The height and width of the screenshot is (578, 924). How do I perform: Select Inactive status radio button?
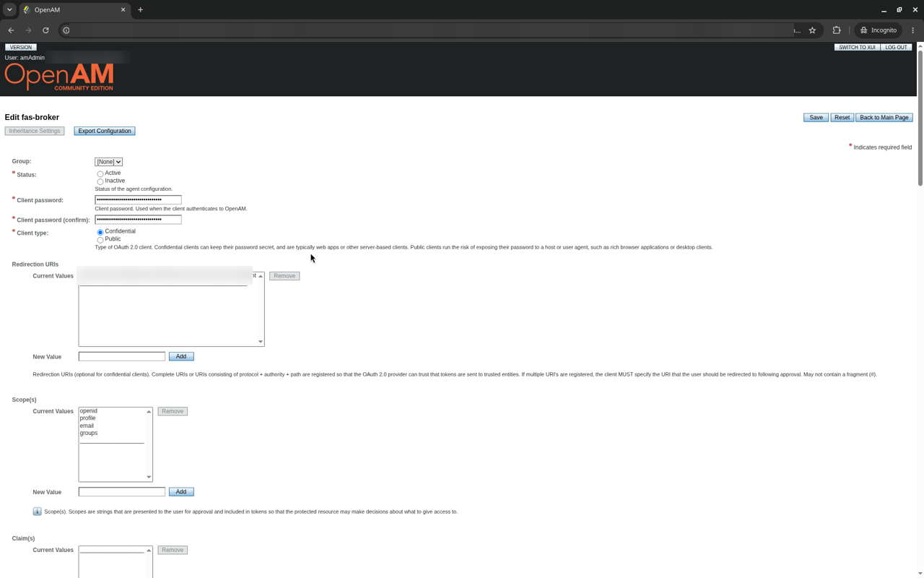tap(100, 181)
